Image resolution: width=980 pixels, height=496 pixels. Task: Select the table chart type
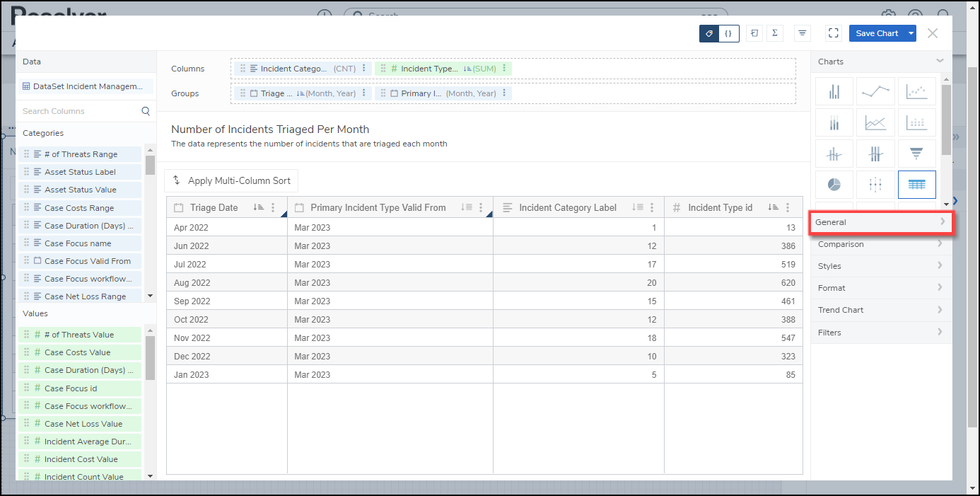916,185
